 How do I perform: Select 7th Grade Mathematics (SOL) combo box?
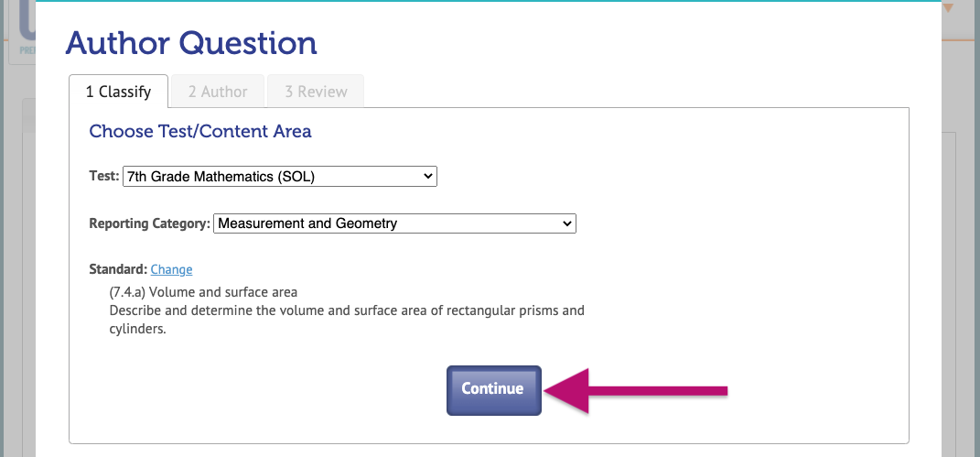coord(280,177)
